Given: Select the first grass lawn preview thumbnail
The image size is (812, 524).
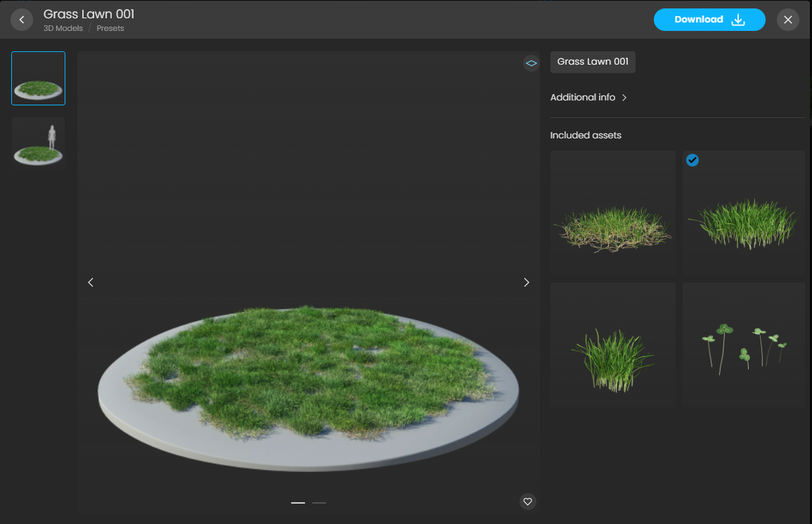Looking at the screenshot, I should (39, 78).
